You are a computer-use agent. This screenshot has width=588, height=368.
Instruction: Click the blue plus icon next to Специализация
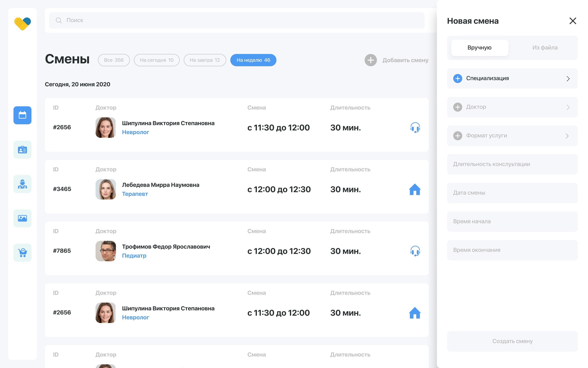(458, 78)
